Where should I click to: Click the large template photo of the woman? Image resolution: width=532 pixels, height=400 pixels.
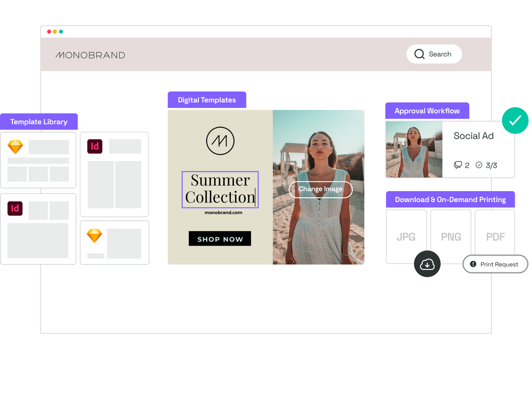coord(318,187)
